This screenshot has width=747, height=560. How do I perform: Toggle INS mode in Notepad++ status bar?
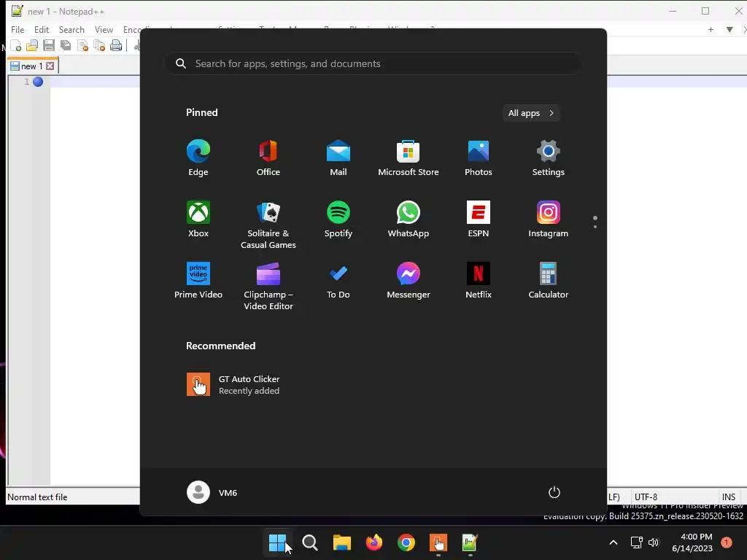coord(729,497)
